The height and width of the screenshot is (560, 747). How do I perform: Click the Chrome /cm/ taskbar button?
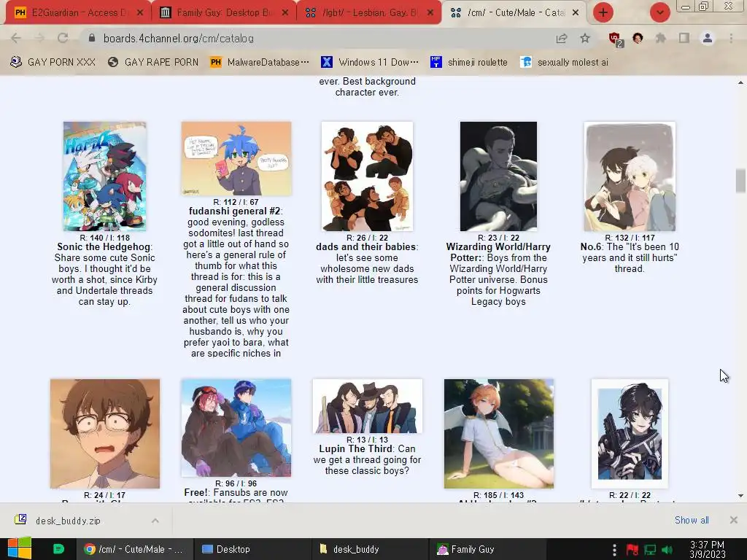(x=134, y=549)
